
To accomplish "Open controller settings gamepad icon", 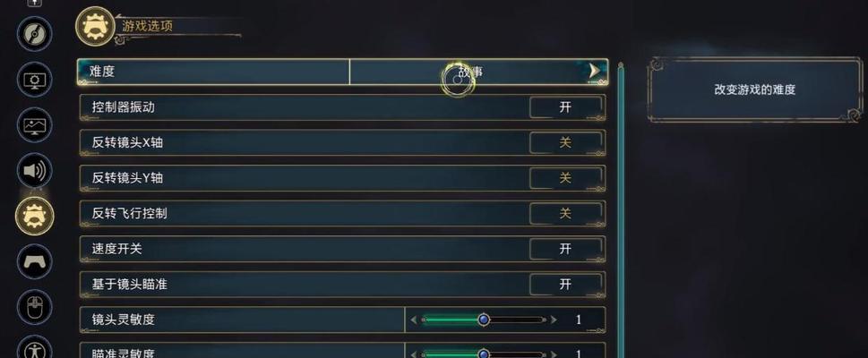I will (34, 260).
